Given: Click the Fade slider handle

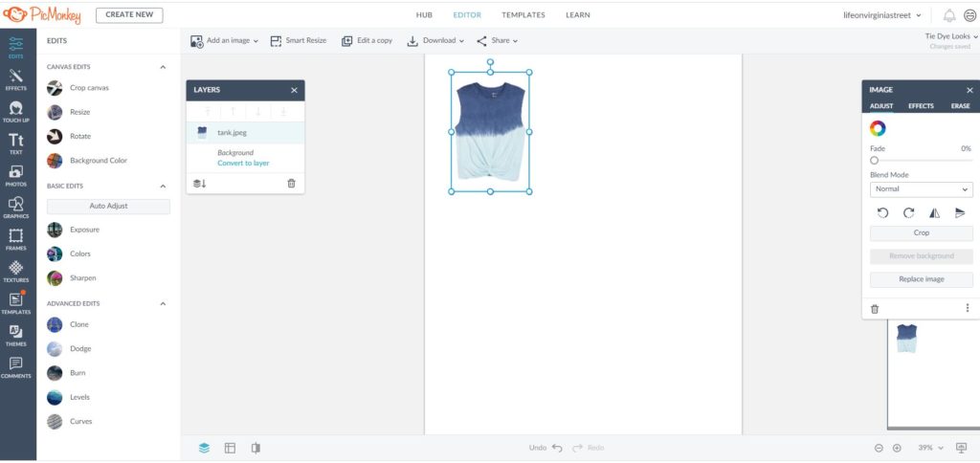Looking at the screenshot, I should point(874,161).
